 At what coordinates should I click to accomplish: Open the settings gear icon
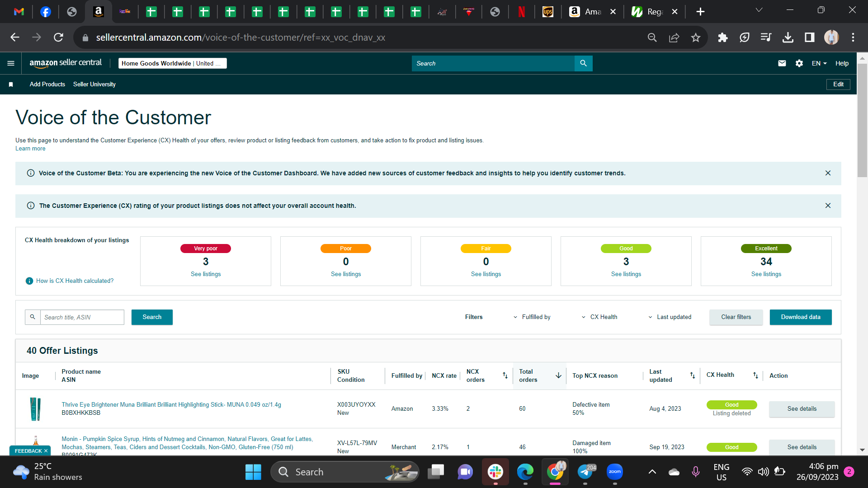point(799,63)
